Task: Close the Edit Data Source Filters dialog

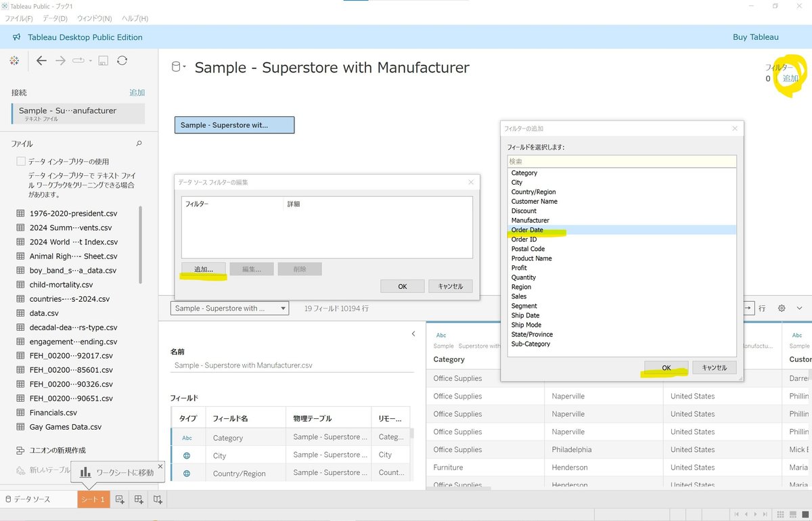Action: [x=472, y=182]
